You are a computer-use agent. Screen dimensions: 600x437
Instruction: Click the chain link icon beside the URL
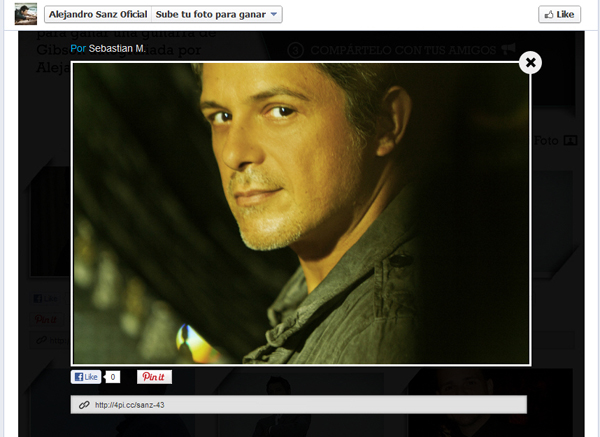click(84, 405)
